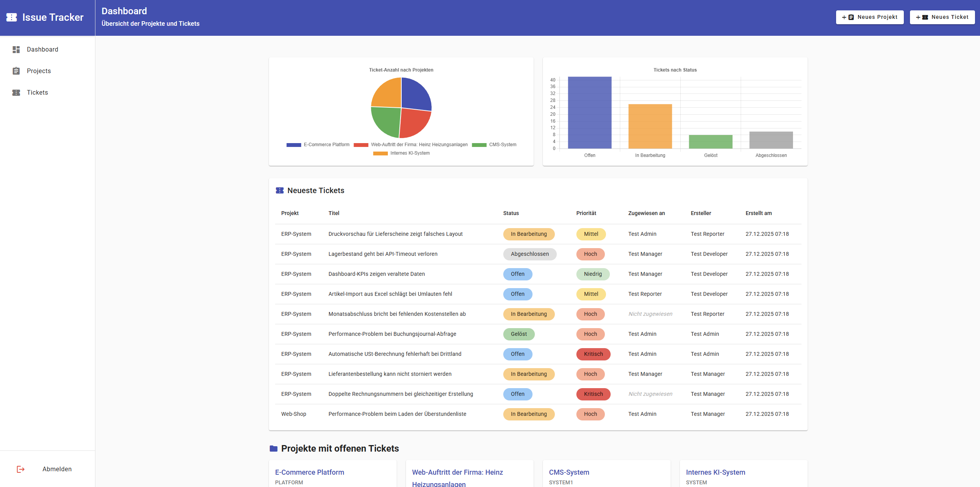
Task: Click the folder icon beside Projekte mit offenen Tickets
Action: pyautogui.click(x=274, y=449)
